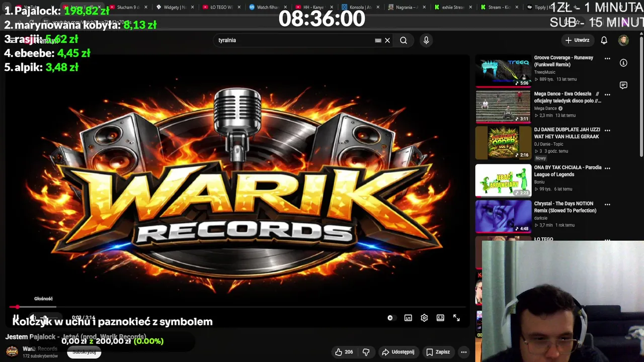Click title 'Chrystal - The Days NOTION Remix'
Screen dimensions: 644x362
565,207
